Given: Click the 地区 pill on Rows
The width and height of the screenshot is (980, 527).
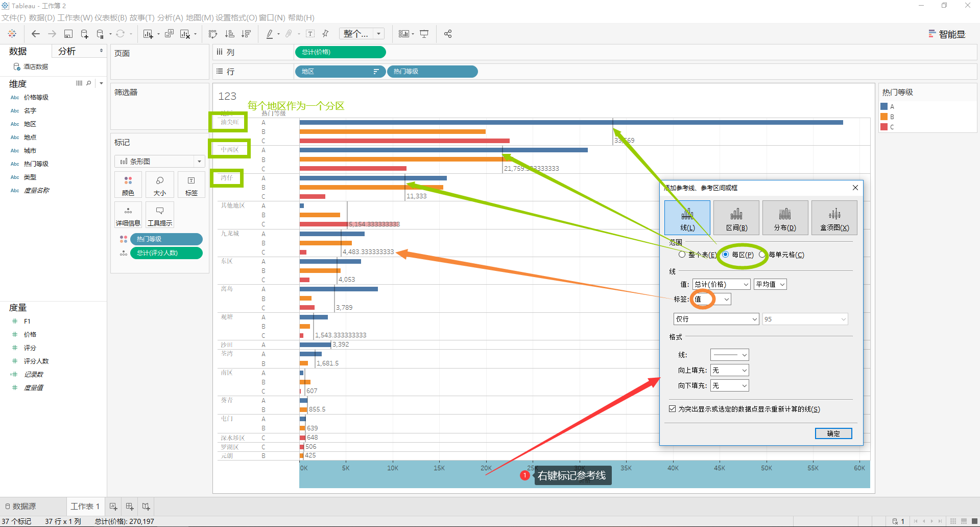Looking at the screenshot, I should 340,72.
